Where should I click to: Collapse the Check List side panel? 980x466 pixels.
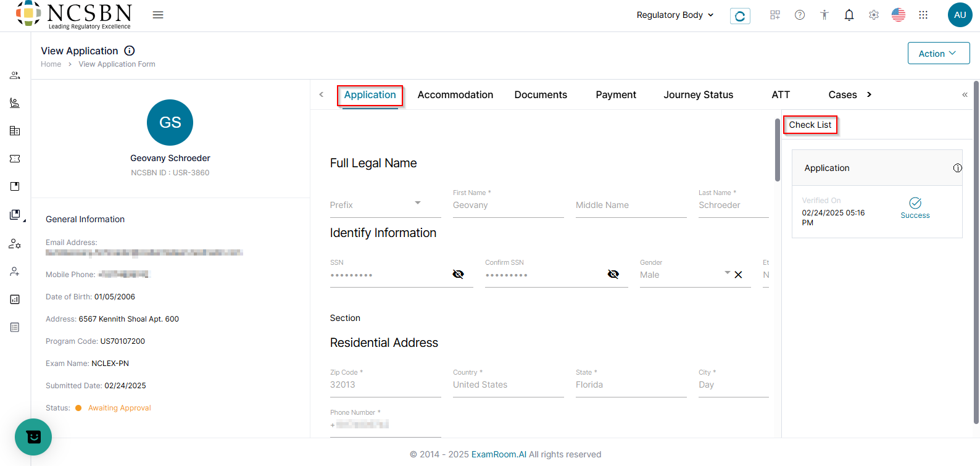[x=965, y=94]
